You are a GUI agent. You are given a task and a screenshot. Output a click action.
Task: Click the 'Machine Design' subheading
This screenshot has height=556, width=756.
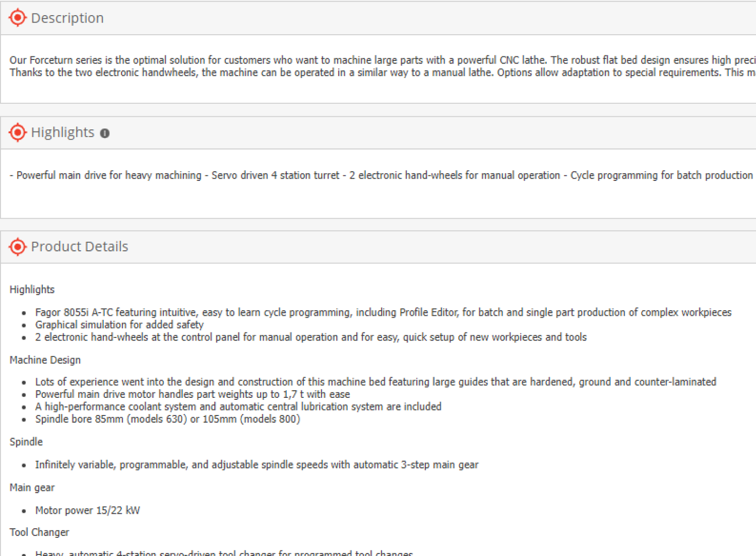click(x=45, y=360)
